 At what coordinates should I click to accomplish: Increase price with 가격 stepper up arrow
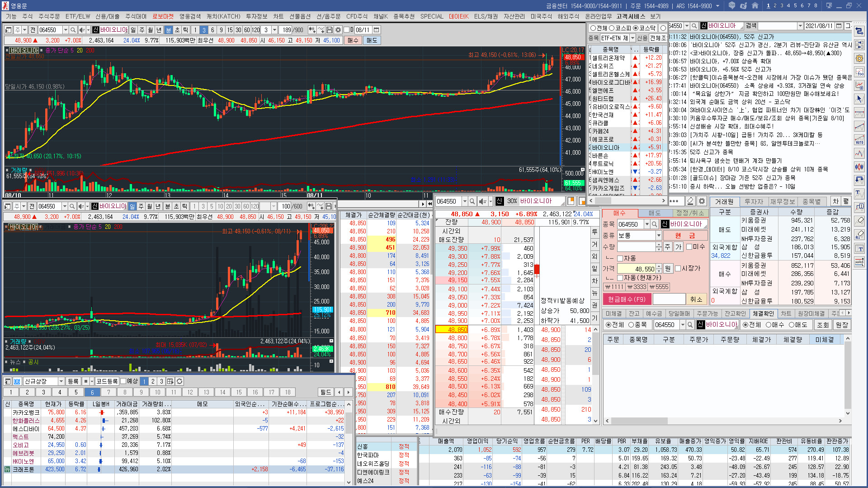(x=659, y=266)
